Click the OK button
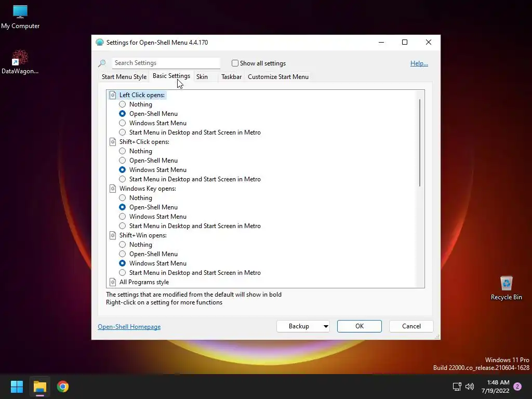Screen dimensions: 532x399 (360, 326)
